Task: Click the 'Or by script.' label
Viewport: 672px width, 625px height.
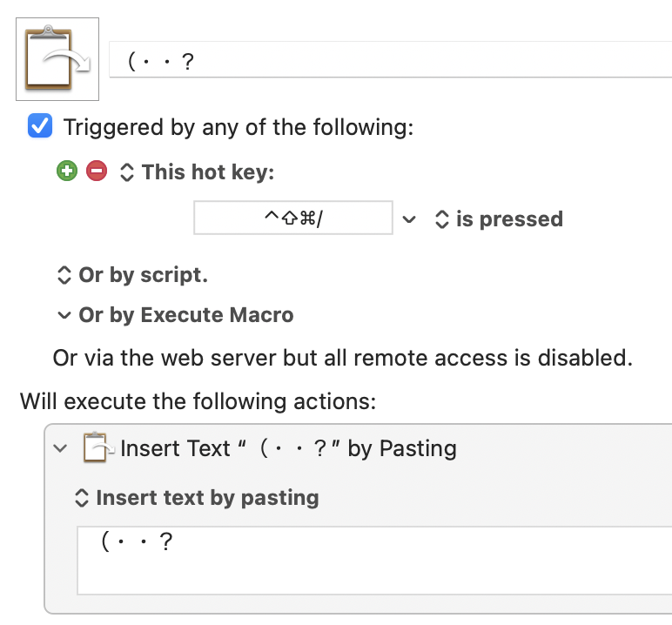Action: click(143, 275)
